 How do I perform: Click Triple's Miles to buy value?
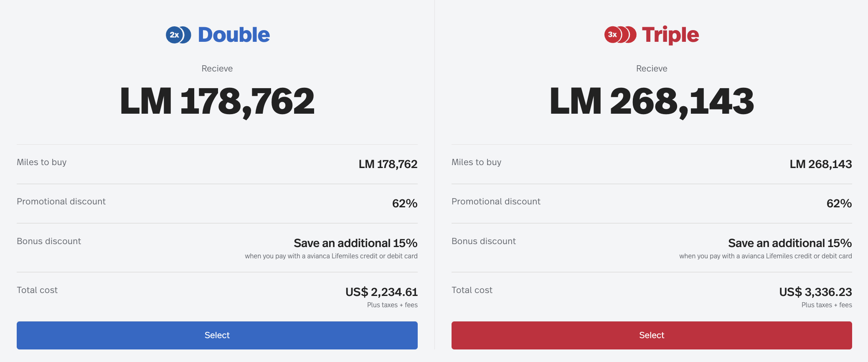(820, 164)
